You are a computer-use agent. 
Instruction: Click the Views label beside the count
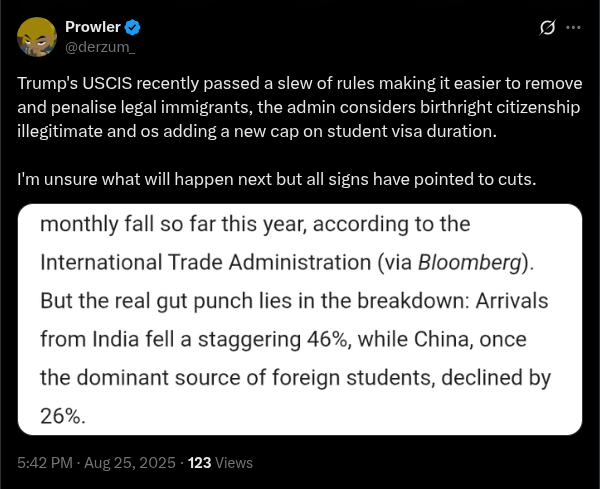click(234, 463)
